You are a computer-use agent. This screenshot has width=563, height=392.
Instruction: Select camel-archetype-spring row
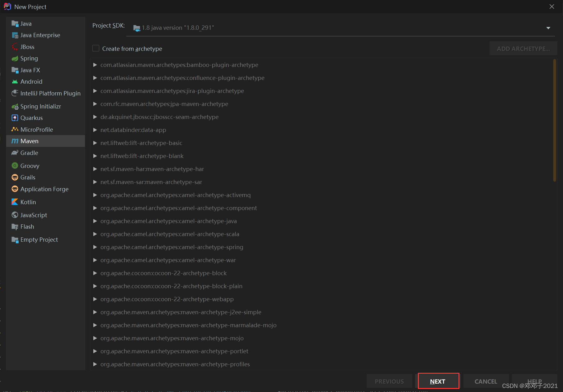[x=322, y=247]
